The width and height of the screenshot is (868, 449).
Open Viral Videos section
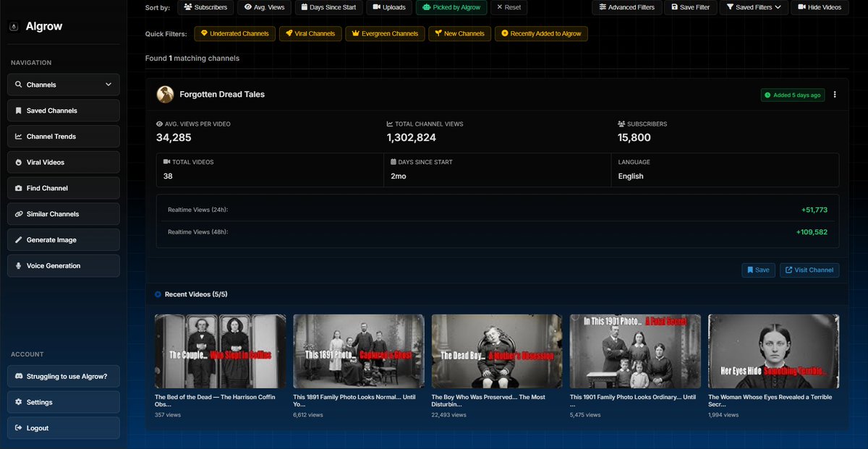point(64,162)
